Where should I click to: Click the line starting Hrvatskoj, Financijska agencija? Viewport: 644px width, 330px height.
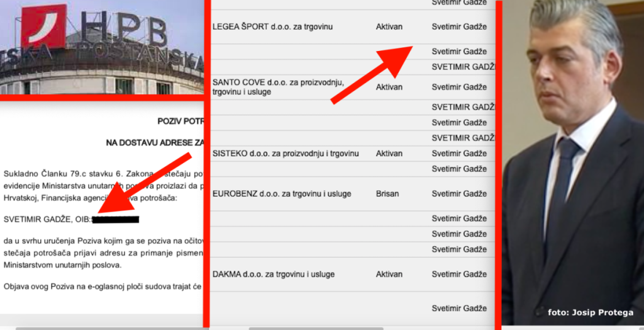(x=91, y=198)
